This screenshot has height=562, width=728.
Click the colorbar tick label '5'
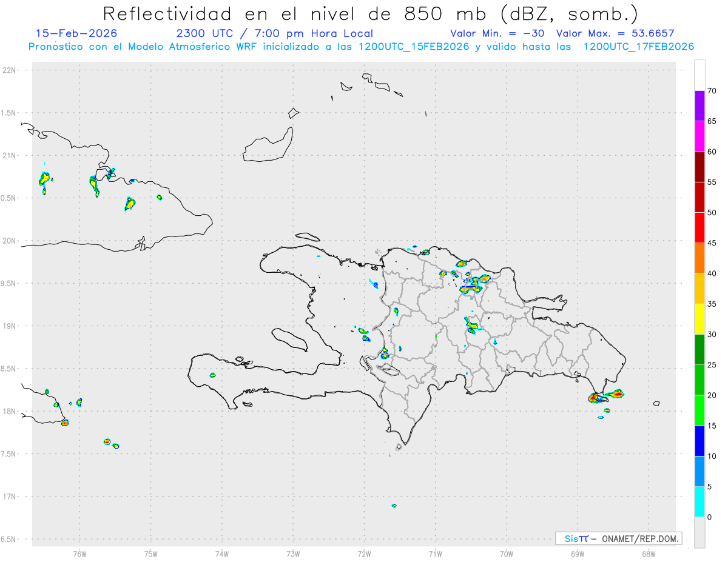[x=709, y=487]
